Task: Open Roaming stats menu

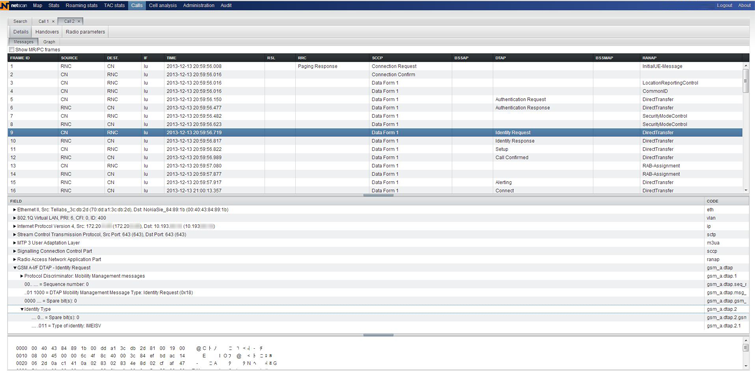Action: (x=81, y=5)
